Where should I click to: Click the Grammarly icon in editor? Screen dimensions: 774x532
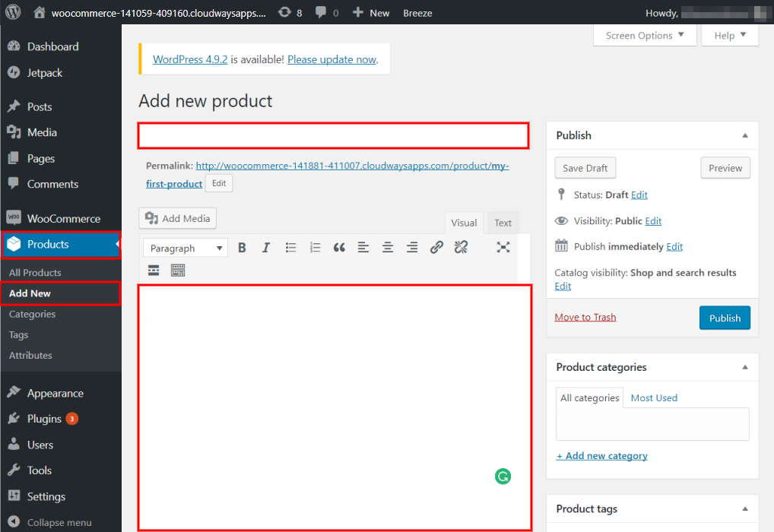coord(503,477)
